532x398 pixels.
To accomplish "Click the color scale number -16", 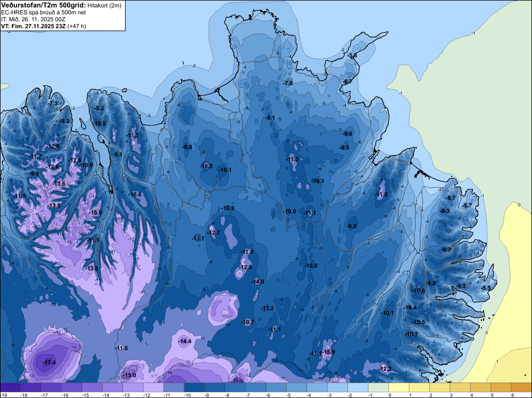I will click(x=64, y=395).
